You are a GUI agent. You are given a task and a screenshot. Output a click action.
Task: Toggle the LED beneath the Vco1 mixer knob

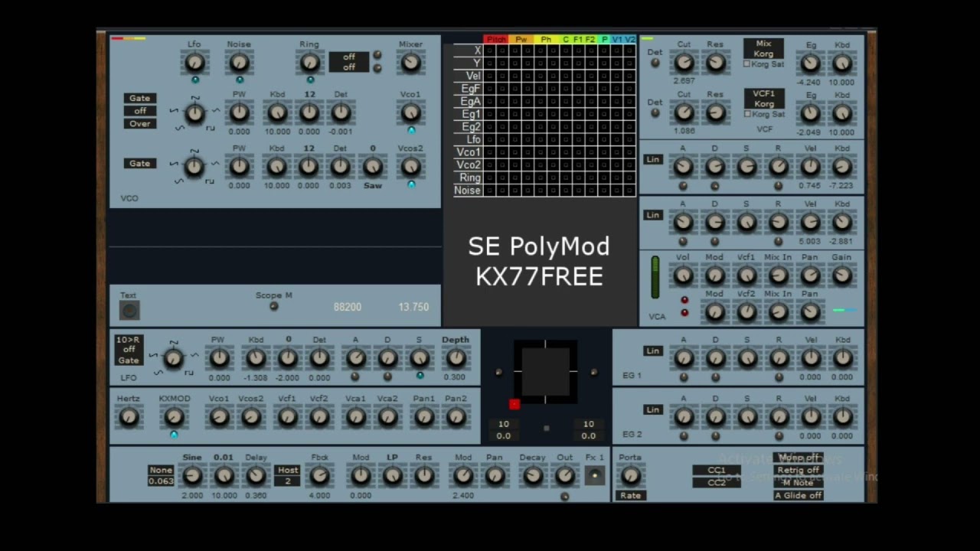(x=411, y=131)
